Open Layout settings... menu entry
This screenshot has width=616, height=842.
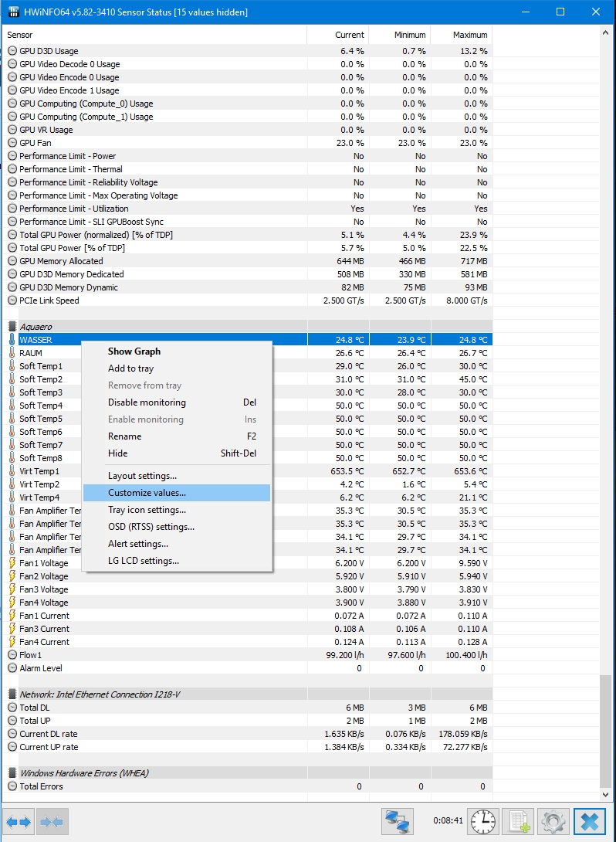point(177,476)
